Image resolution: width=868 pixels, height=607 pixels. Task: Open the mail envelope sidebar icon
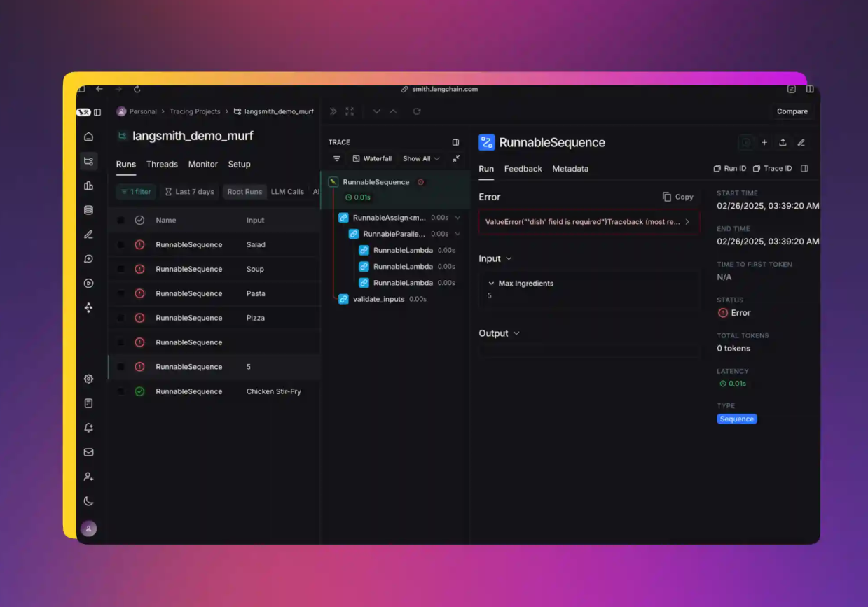point(88,452)
